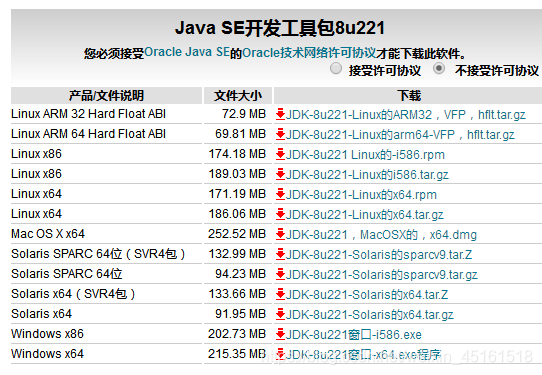
Task: Click the 下载 column header
Action: point(408,95)
